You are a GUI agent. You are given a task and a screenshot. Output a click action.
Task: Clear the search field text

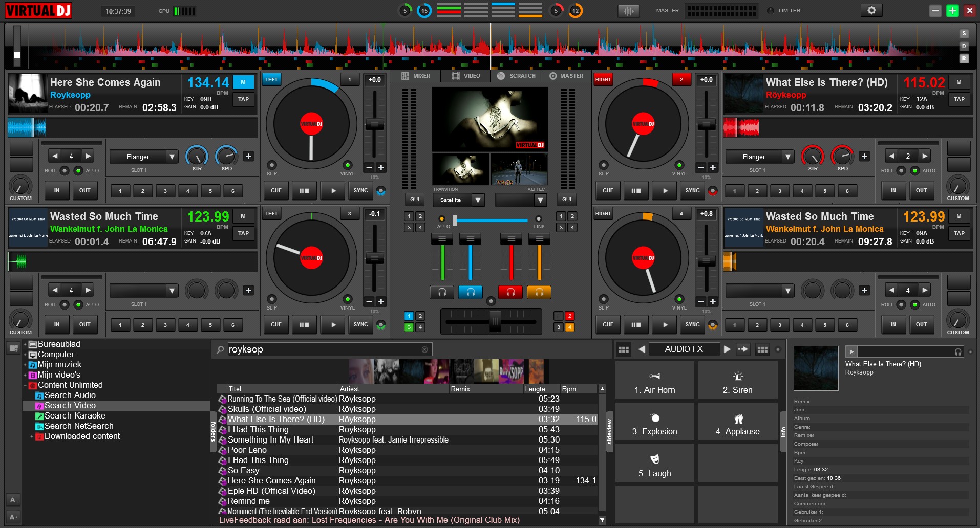tap(424, 349)
